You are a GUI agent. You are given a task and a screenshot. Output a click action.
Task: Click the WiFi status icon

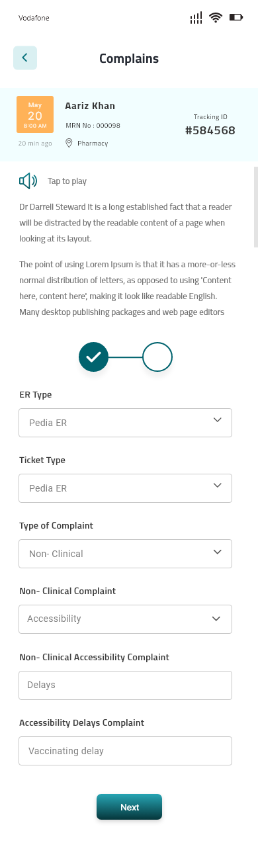[x=215, y=18]
